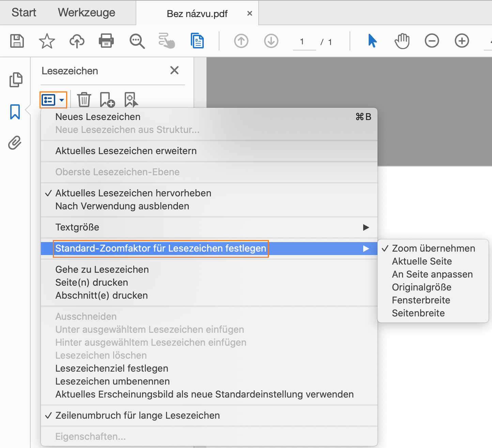This screenshot has height=448, width=492.
Task: Open the Werkzeuge tab
Action: [x=87, y=13]
